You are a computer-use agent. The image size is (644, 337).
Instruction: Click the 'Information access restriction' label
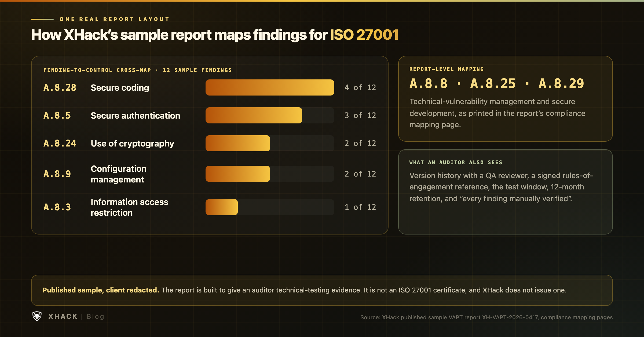click(129, 207)
